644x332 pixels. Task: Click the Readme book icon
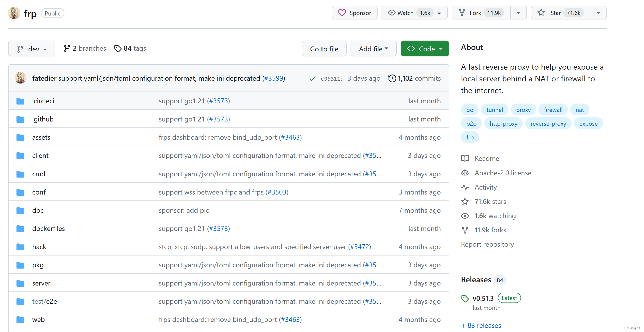(465, 159)
